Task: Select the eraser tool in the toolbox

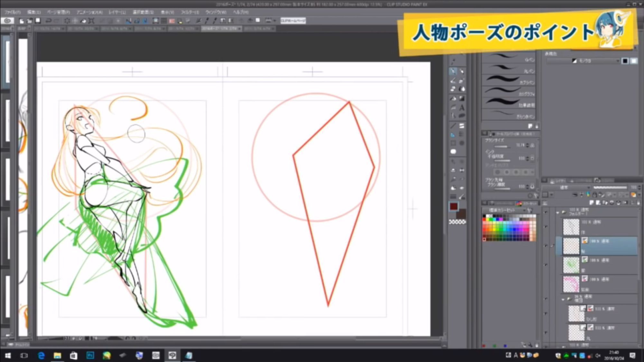Action: pos(453,89)
